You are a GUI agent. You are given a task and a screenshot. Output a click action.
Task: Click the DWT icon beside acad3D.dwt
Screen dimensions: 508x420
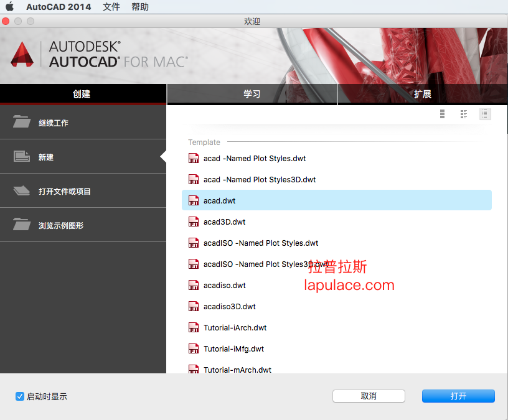(194, 222)
